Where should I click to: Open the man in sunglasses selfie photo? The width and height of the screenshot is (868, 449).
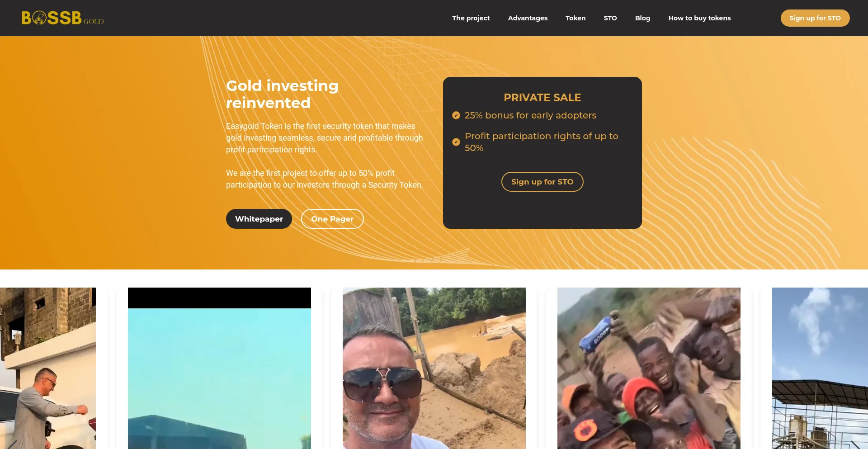click(x=434, y=368)
